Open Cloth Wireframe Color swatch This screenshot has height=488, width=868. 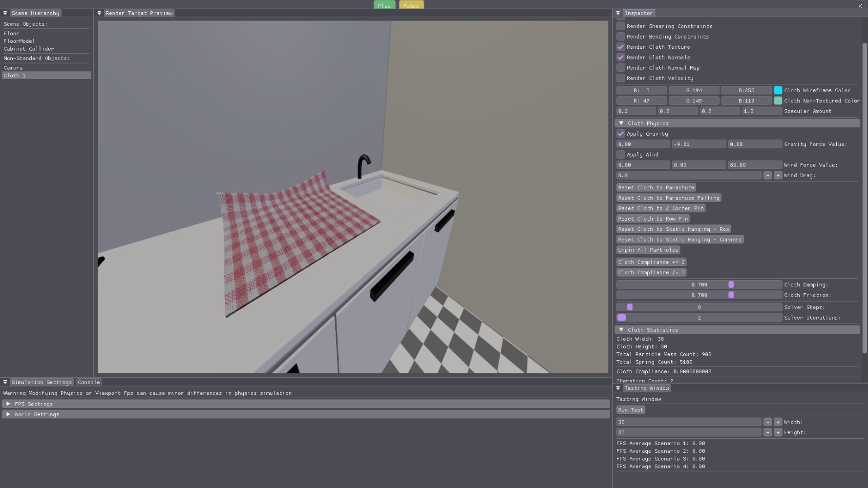coord(778,90)
